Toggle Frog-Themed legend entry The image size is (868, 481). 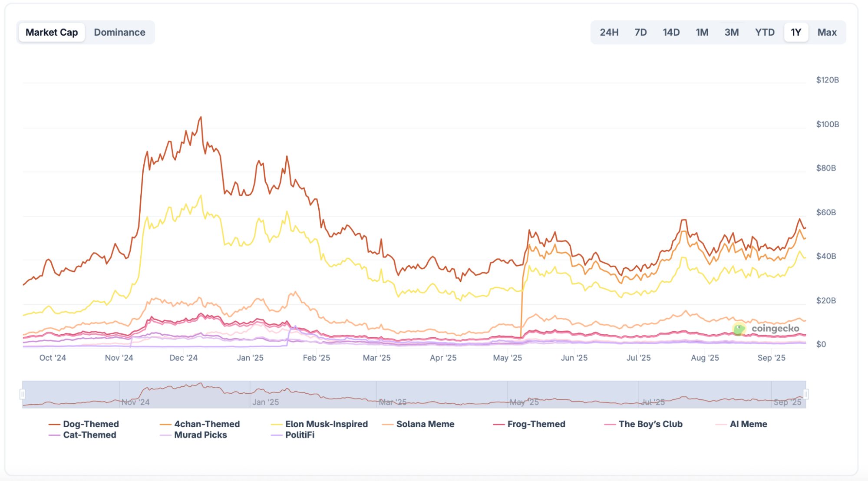click(x=536, y=424)
